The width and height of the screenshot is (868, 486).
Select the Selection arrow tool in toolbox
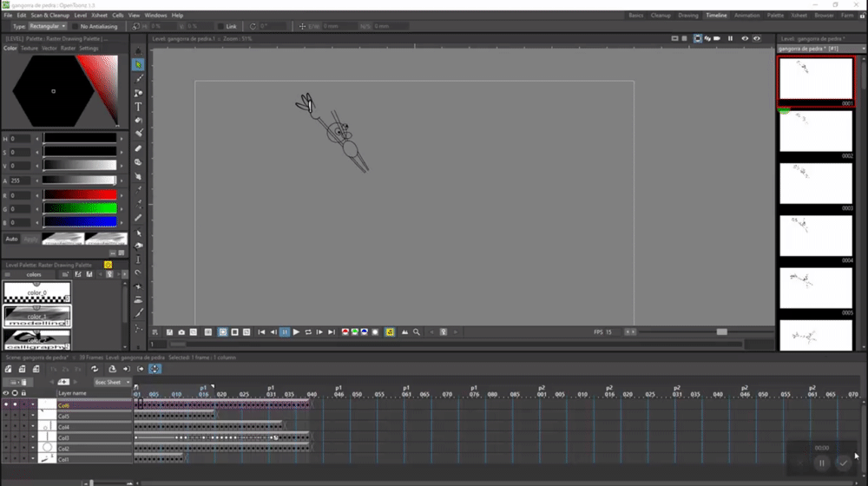(138, 65)
